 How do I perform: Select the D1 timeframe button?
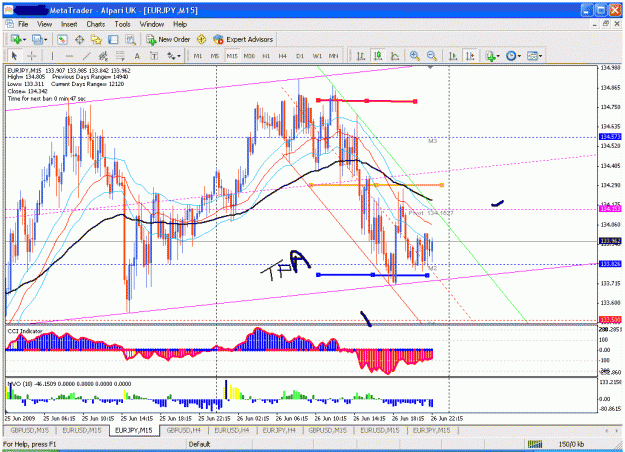[300, 56]
